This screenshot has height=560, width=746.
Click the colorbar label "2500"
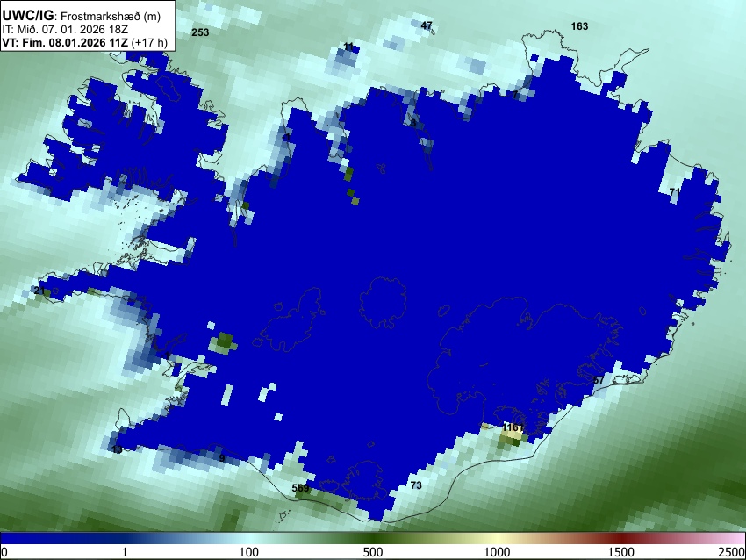click(732, 552)
